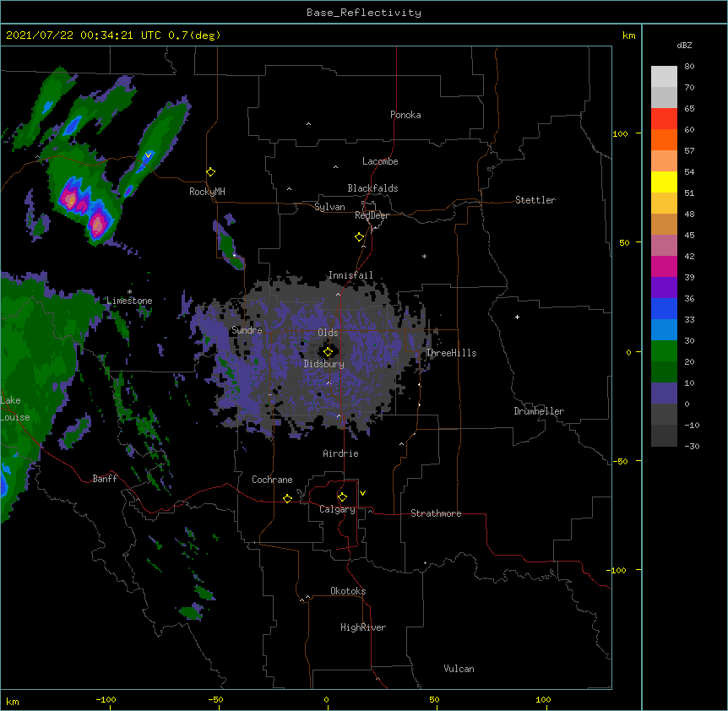
Task: Select the white asterisk marker east of RedDeer
Action: pyautogui.click(x=424, y=257)
